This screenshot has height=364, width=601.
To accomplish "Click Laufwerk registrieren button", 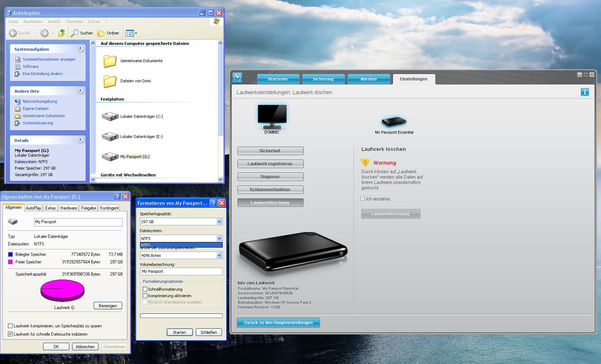I will click(x=270, y=164).
